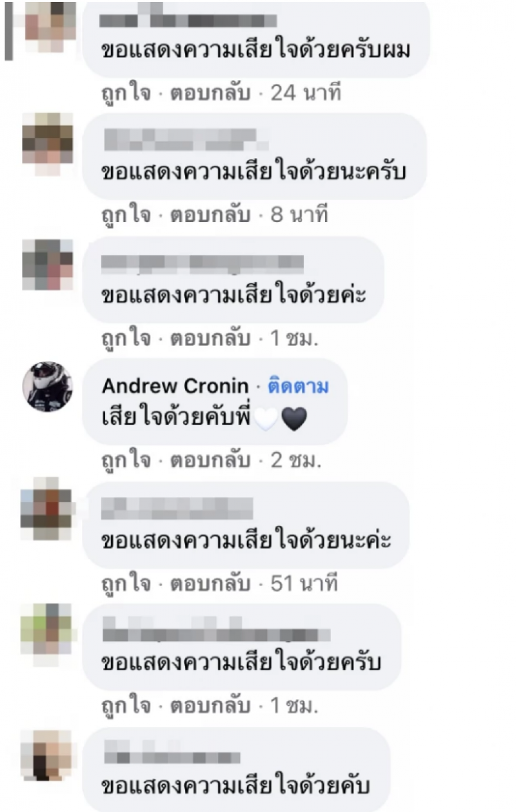The image size is (516, 812).
Task: Click the white heart emoji in Andrew's comment
Action: 266,420
